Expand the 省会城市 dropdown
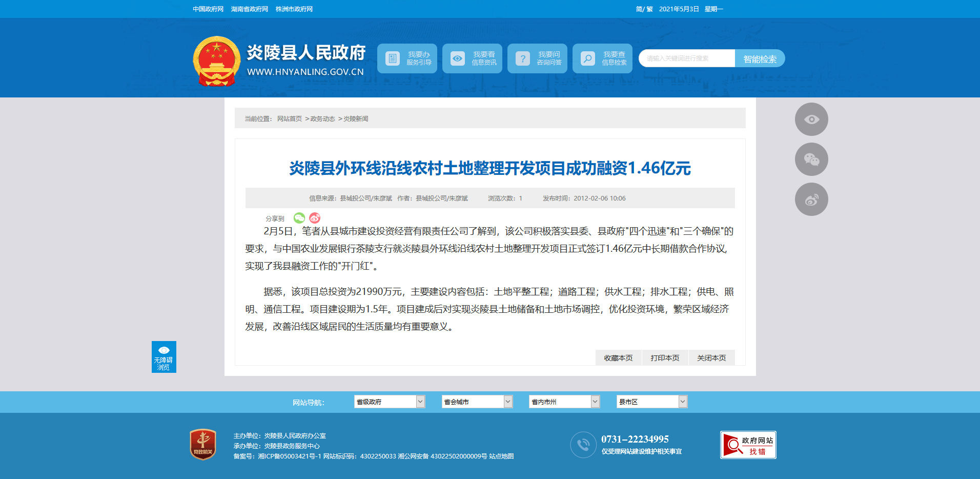Screen dimensions: 980x479 pos(477,402)
